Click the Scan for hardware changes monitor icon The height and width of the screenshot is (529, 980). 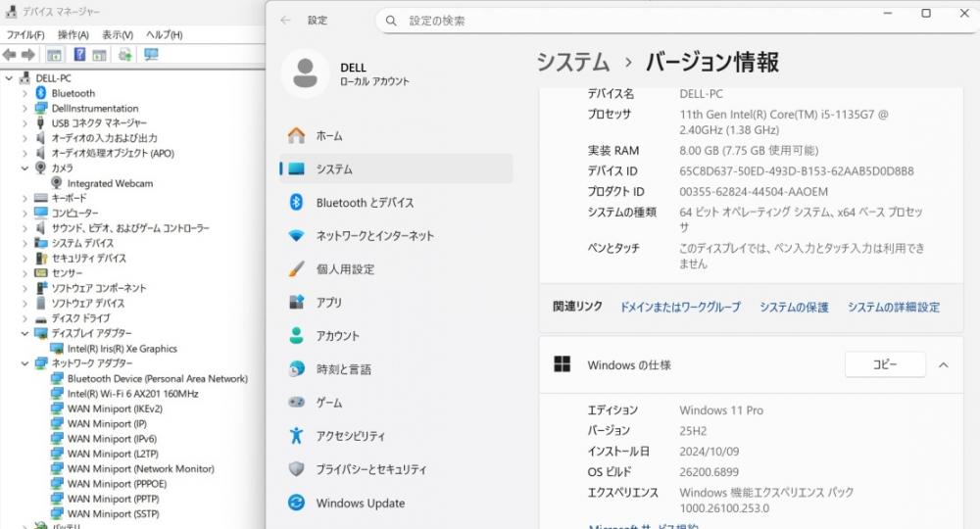coord(151,55)
